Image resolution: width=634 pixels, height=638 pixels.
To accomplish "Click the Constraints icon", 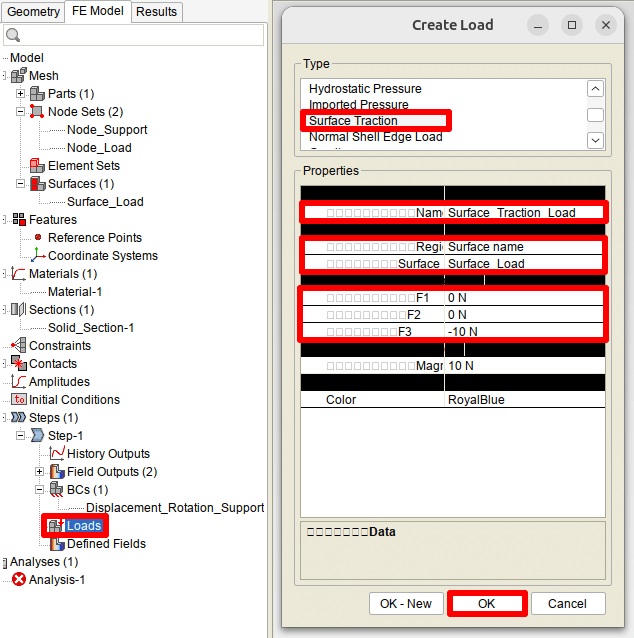I will click(x=19, y=345).
